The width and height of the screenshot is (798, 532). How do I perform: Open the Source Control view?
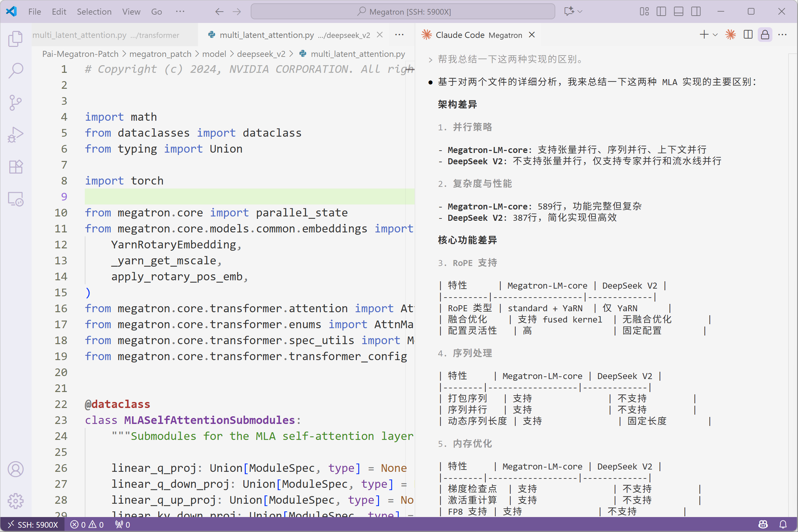click(16, 102)
